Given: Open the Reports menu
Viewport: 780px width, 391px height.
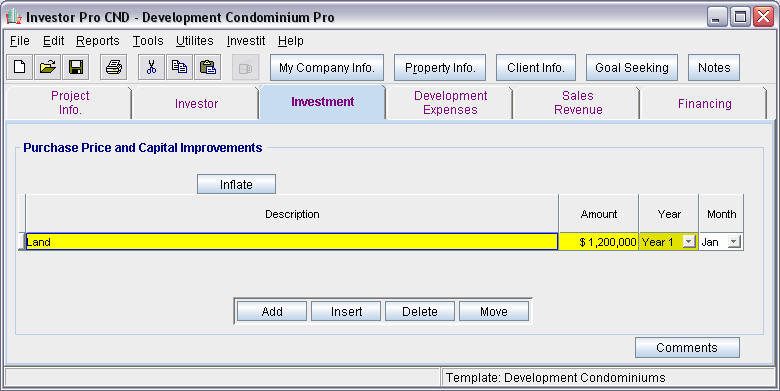Looking at the screenshot, I should (98, 41).
